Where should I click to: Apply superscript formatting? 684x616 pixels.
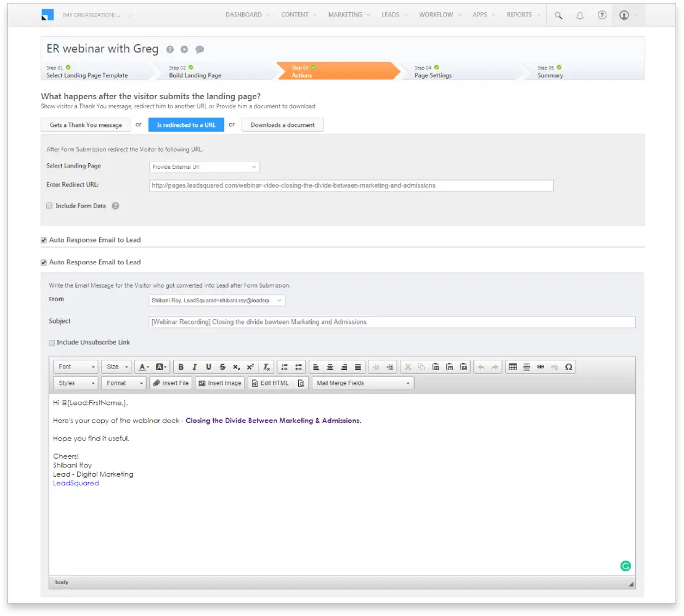(x=250, y=367)
